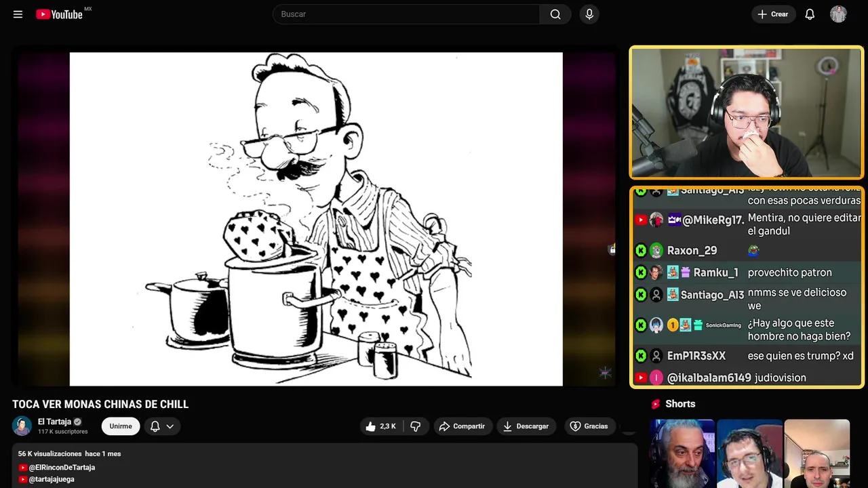This screenshot has width=868, height=488.
Task: Click chat username Raxon_29
Action: tap(692, 251)
